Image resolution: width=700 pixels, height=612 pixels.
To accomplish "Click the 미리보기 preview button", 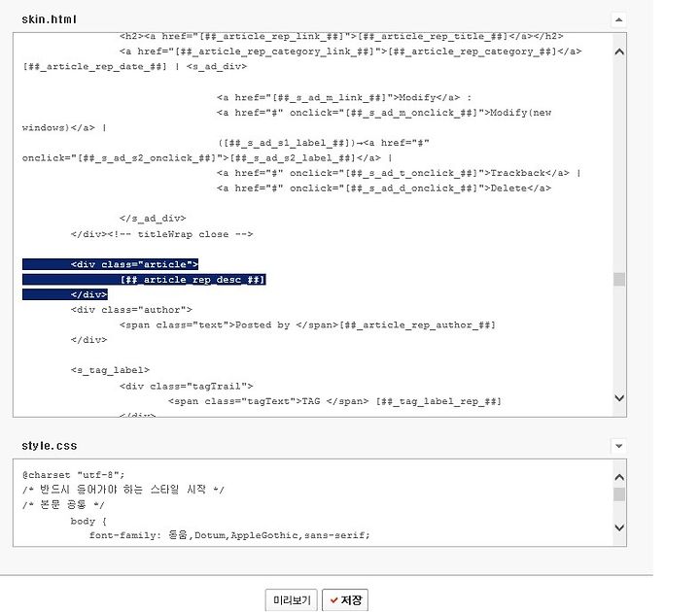I will [291, 600].
